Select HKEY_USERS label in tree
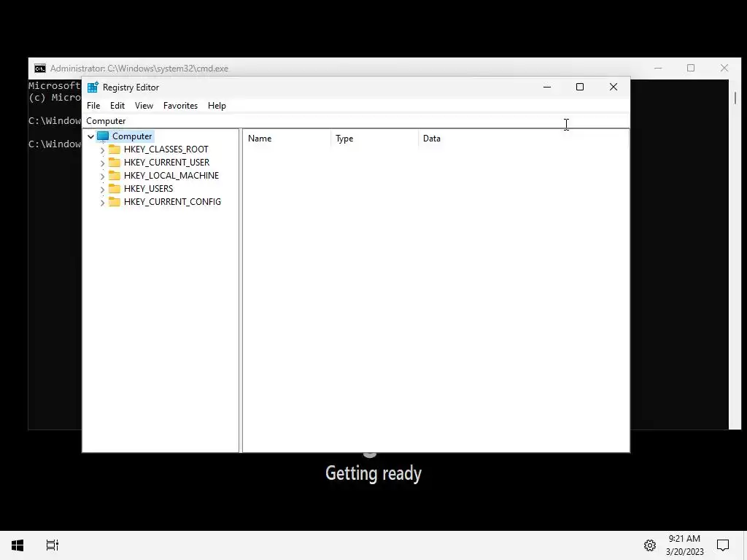Screen dimensions: 747x560 coord(148,189)
